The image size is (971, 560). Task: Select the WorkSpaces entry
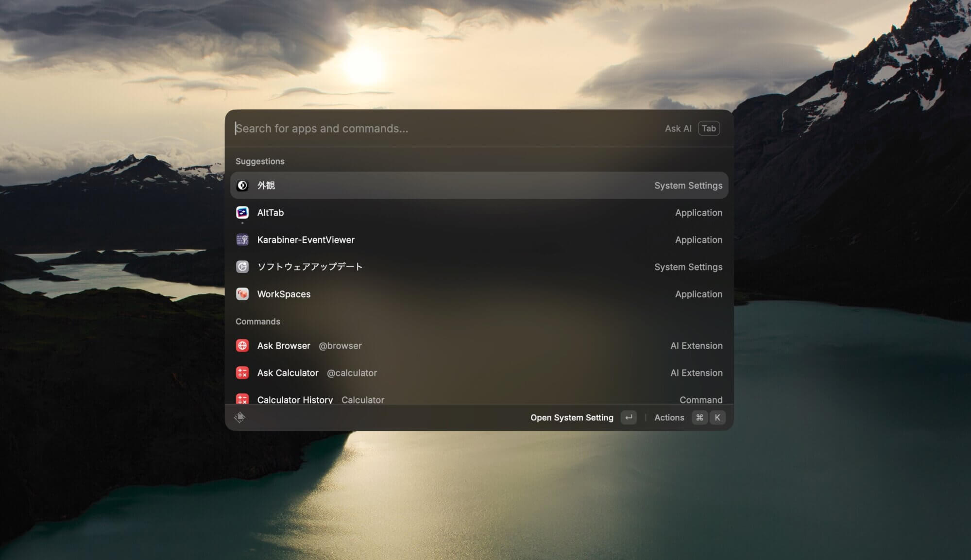[479, 294]
